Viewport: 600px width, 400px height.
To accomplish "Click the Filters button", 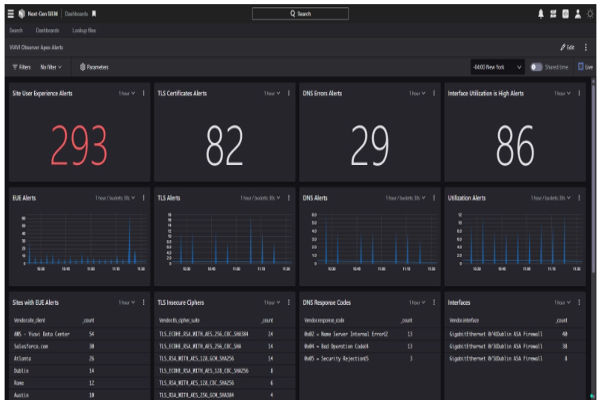I will tap(20, 67).
